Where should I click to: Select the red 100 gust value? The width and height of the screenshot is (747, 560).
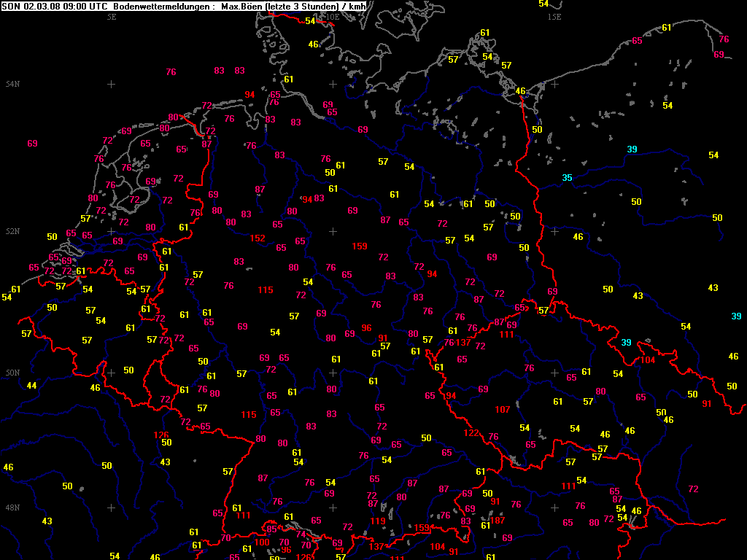(x=263, y=542)
